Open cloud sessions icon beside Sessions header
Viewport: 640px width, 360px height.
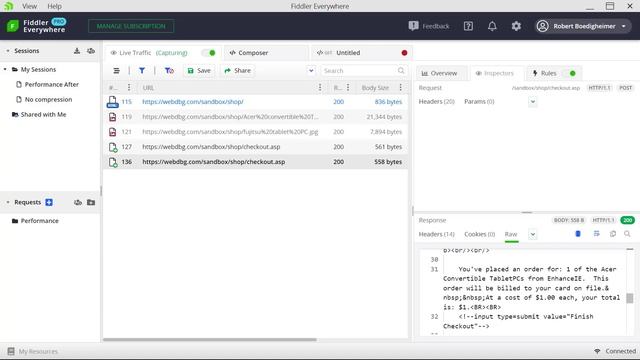(91, 51)
